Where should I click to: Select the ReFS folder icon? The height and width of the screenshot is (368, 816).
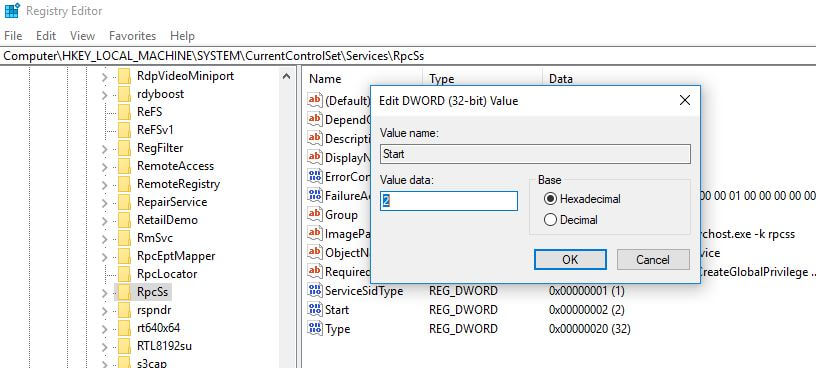[x=124, y=112]
